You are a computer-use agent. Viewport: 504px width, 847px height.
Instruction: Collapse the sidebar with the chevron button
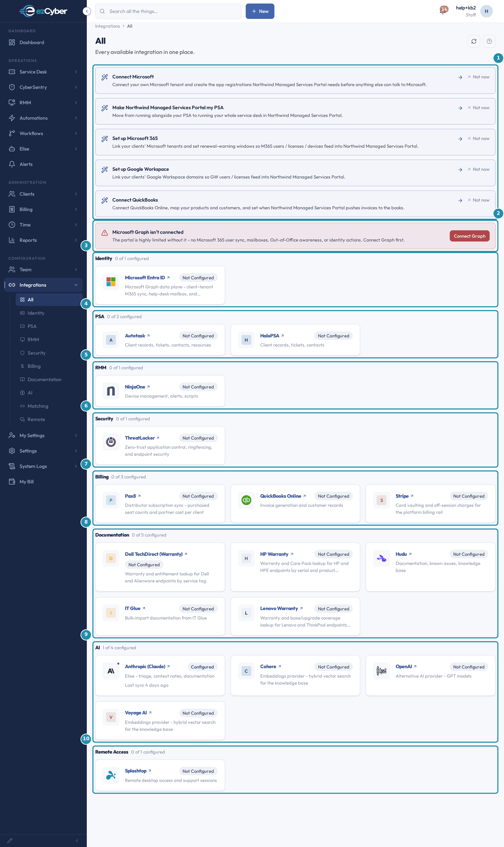(87, 11)
